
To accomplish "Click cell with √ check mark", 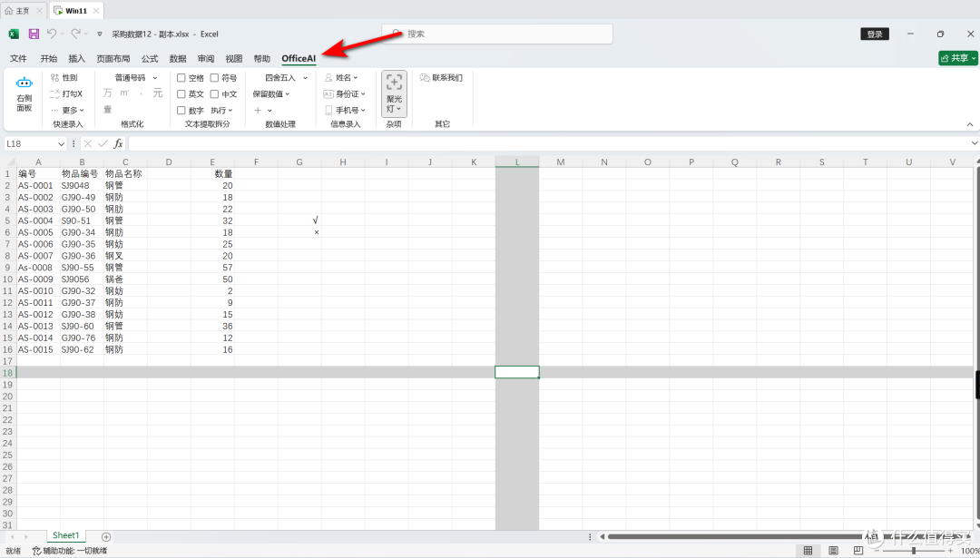I will pyautogui.click(x=299, y=220).
